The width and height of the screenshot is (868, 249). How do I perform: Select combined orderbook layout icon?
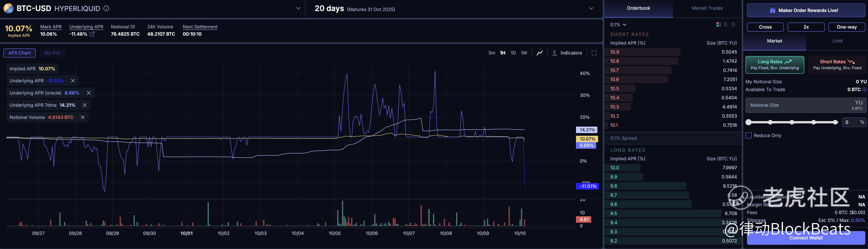click(718, 25)
